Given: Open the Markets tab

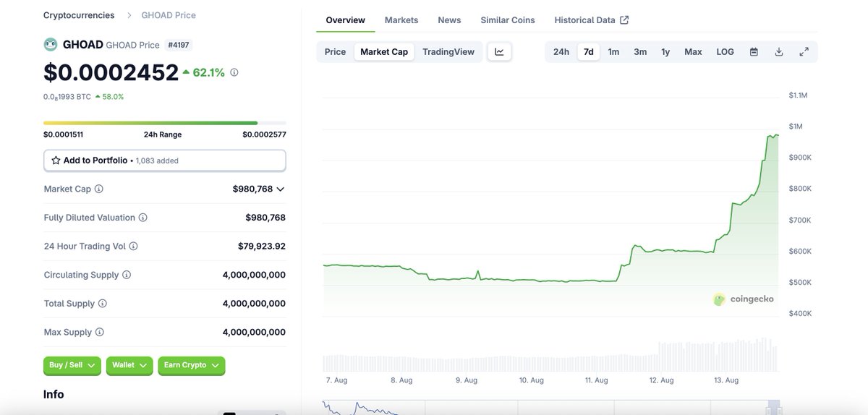Looking at the screenshot, I should click(x=401, y=20).
